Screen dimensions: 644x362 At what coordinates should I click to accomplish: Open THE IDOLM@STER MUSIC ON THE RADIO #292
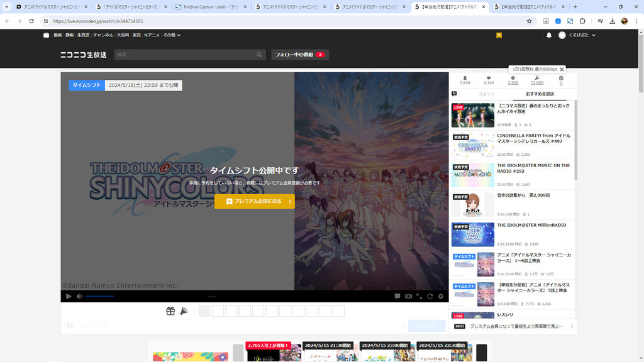click(x=512, y=175)
